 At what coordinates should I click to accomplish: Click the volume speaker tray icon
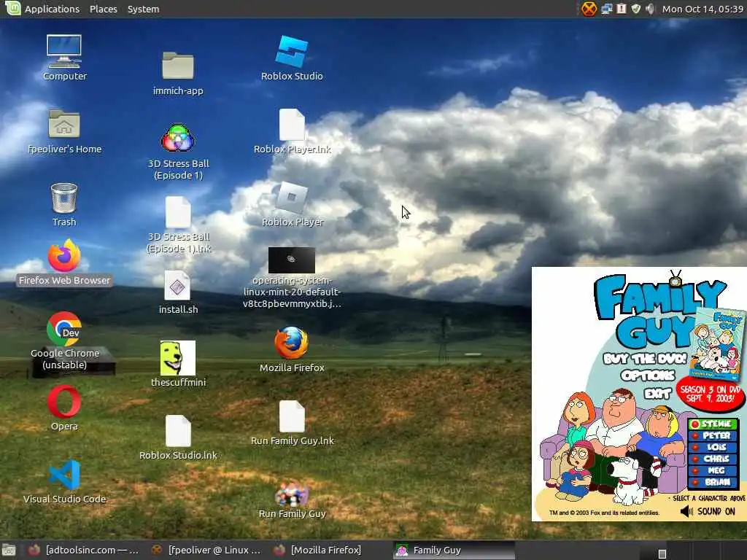(x=650, y=9)
